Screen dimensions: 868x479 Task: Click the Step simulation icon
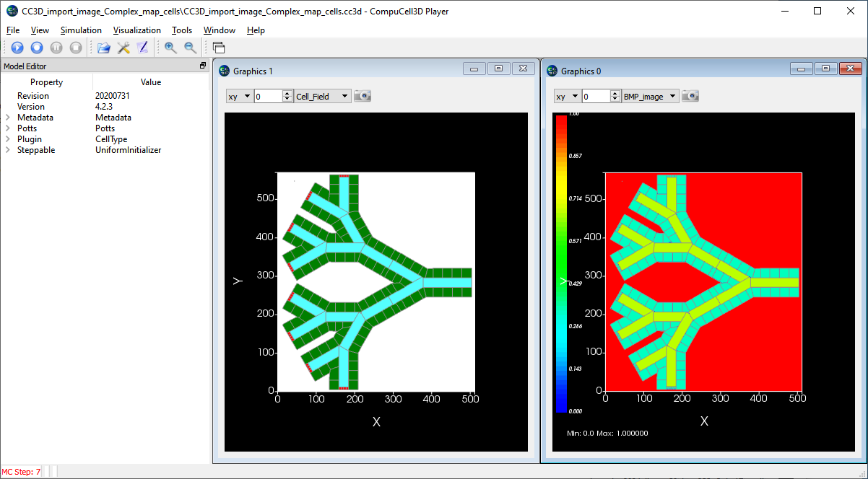37,48
